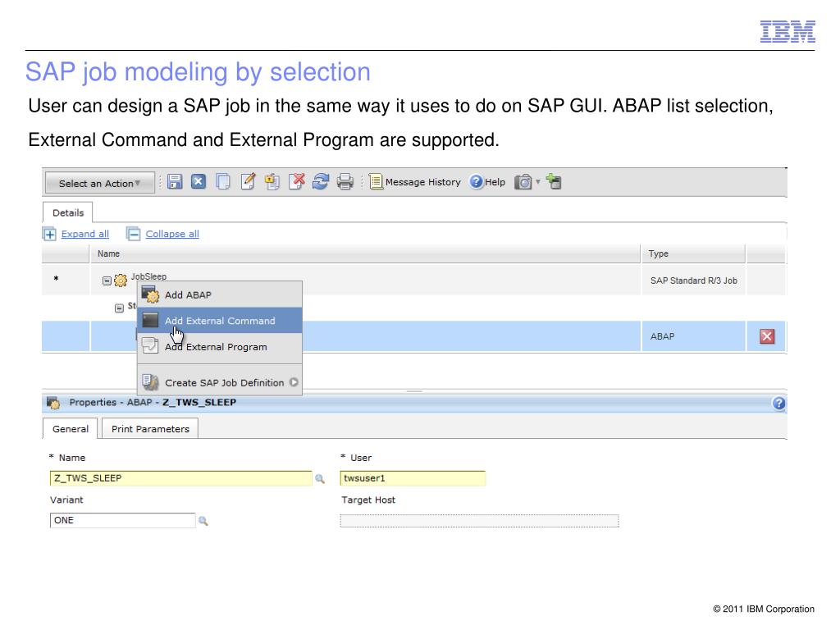The image size is (840, 630).
Task: Click the JobSleep gear icon
Action: [x=121, y=281]
